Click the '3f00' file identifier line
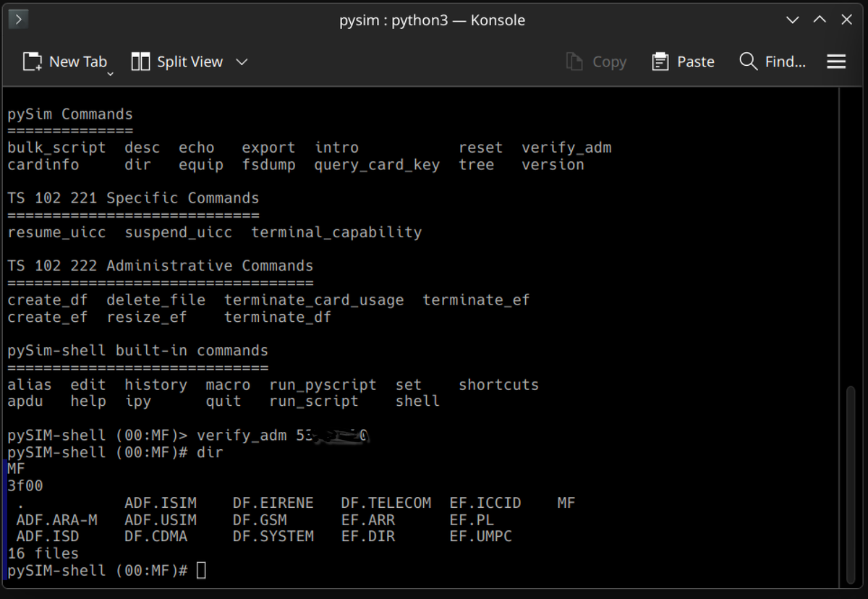The height and width of the screenshot is (599, 868). (x=25, y=486)
